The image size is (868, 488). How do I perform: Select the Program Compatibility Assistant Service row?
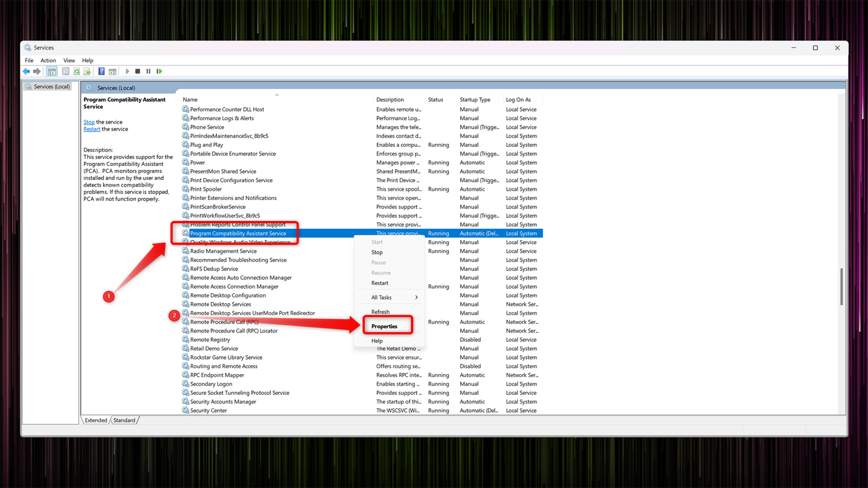coord(362,233)
